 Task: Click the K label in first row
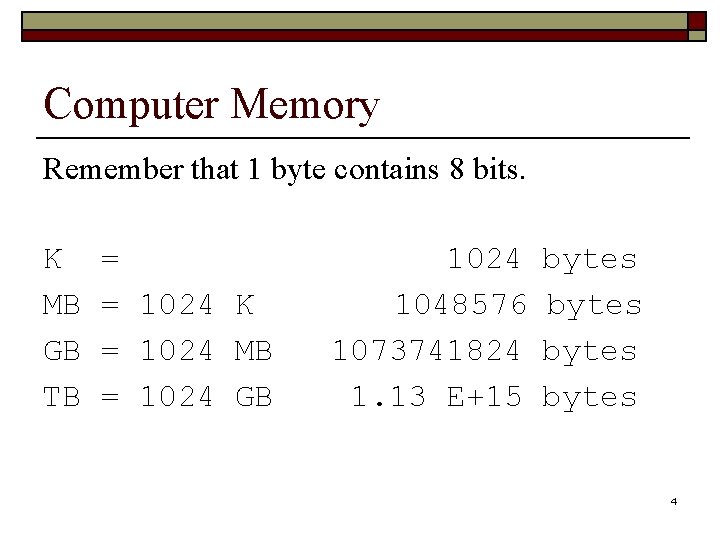click(53, 259)
